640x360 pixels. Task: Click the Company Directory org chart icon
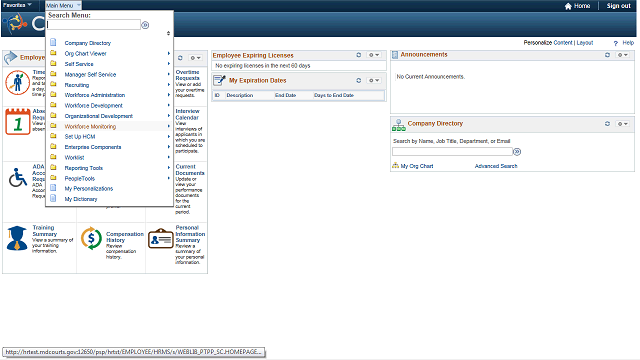[x=398, y=125]
